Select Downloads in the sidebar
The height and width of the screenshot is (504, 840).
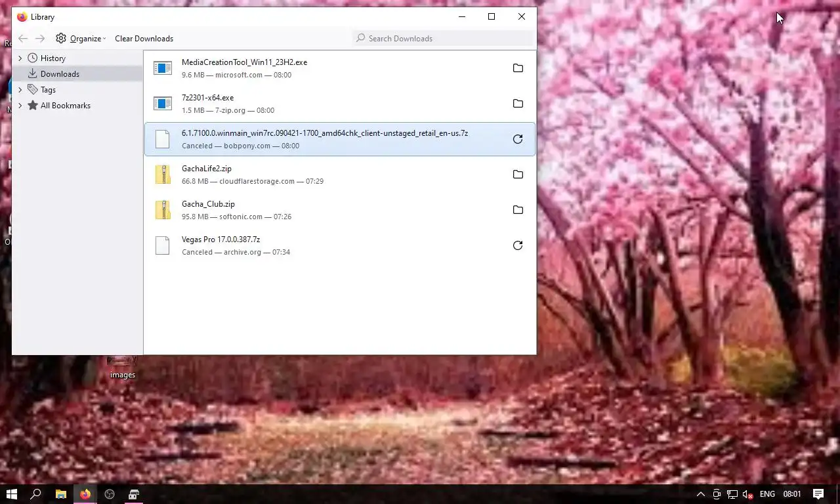point(77,74)
